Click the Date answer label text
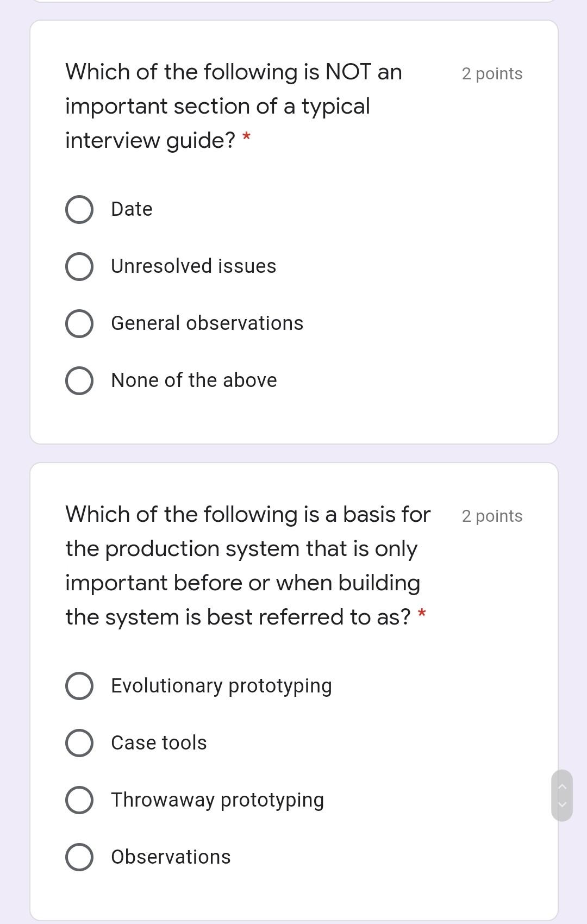The height and width of the screenshot is (924, 587). pyautogui.click(x=131, y=209)
